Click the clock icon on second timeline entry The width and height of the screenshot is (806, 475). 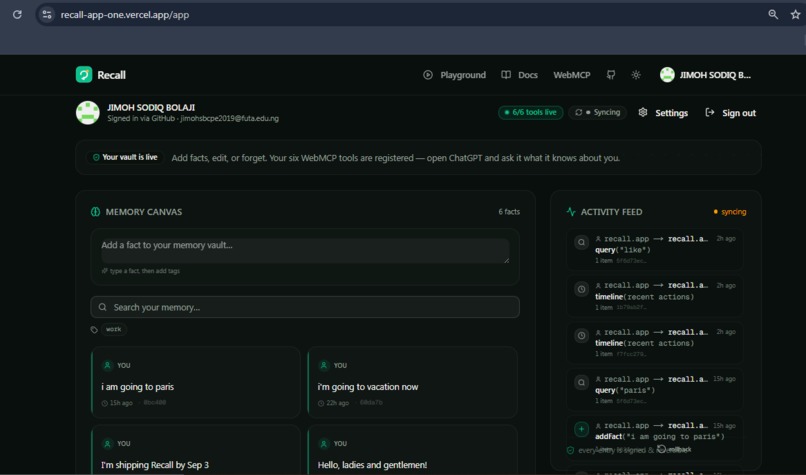coord(581,336)
